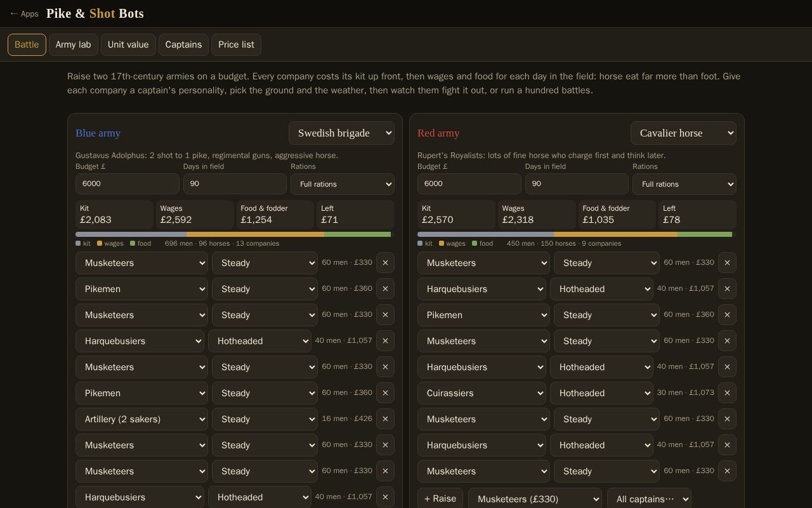Viewport: 812px width, 508px height.
Task: Open Red army preset dropdown Cavalier horse
Action: click(x=683, y=133)
